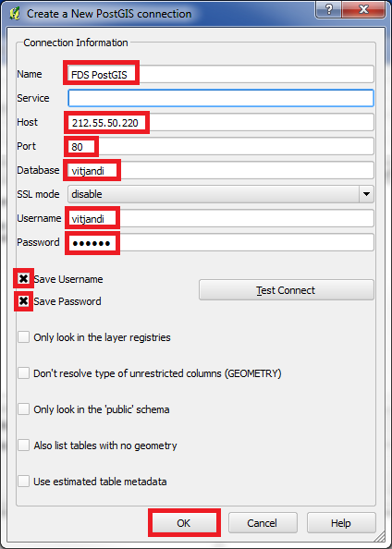Click the Cancel button
The height and width of the screenshot is (549, 392).
click(263, 523)
